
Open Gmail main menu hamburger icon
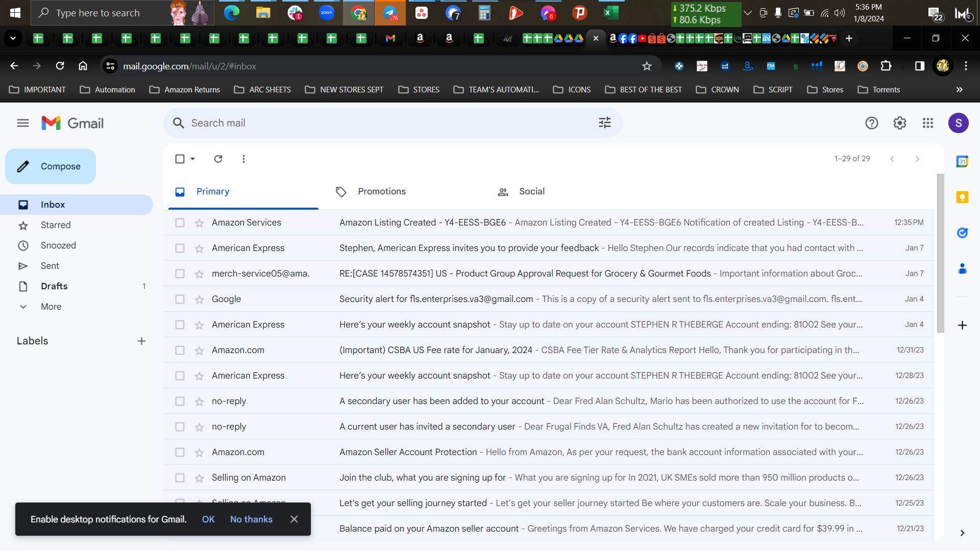tap(23, 123)
